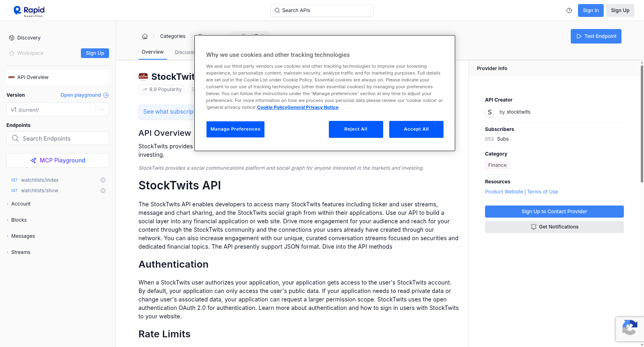The image size is (644, 347).
Task: Click Get Notifications button
Action: 554,227
